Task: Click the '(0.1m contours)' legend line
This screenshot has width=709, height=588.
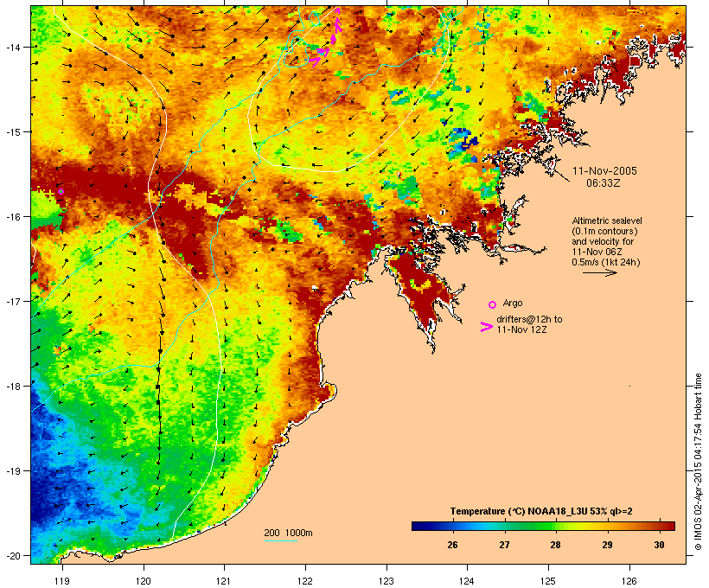Action: tap(604, 231)
